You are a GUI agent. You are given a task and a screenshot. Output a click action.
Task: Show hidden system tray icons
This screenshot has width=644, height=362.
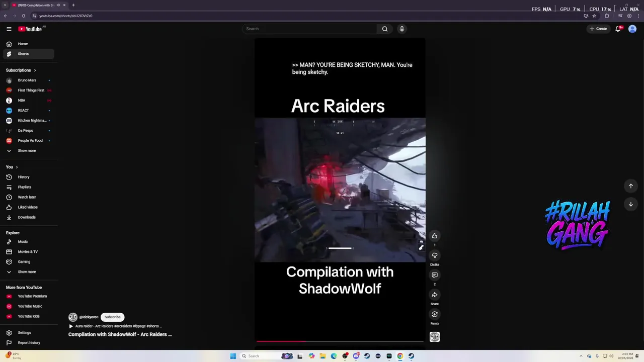(581, 356)
